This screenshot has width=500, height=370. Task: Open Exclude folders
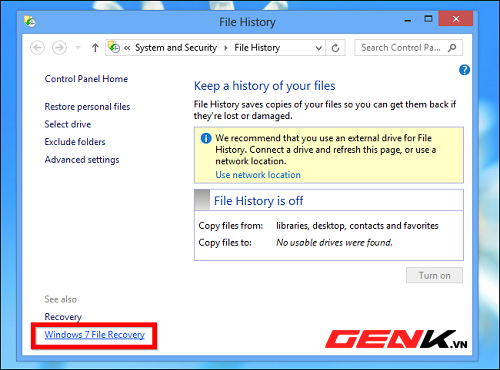(75, 142)
